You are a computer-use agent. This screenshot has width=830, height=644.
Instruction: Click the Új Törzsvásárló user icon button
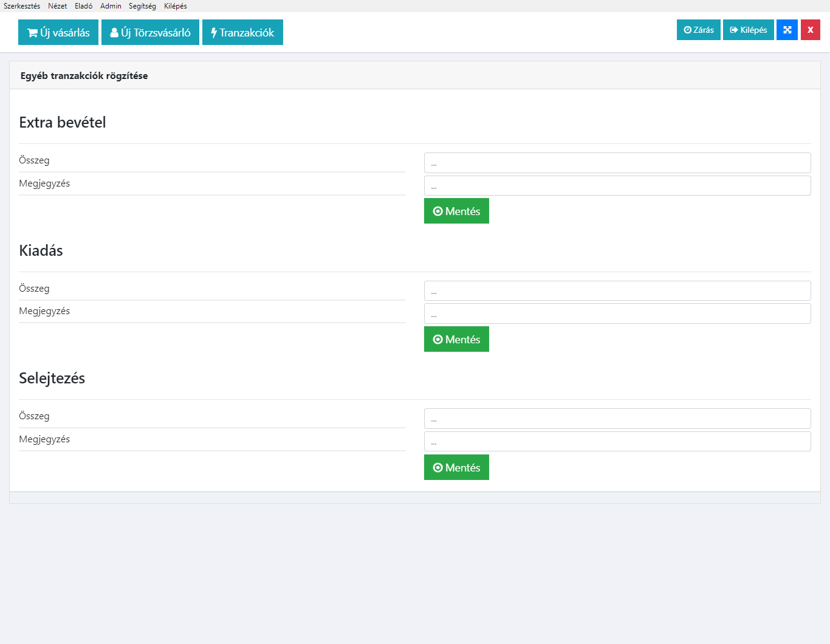pos(150,33)
